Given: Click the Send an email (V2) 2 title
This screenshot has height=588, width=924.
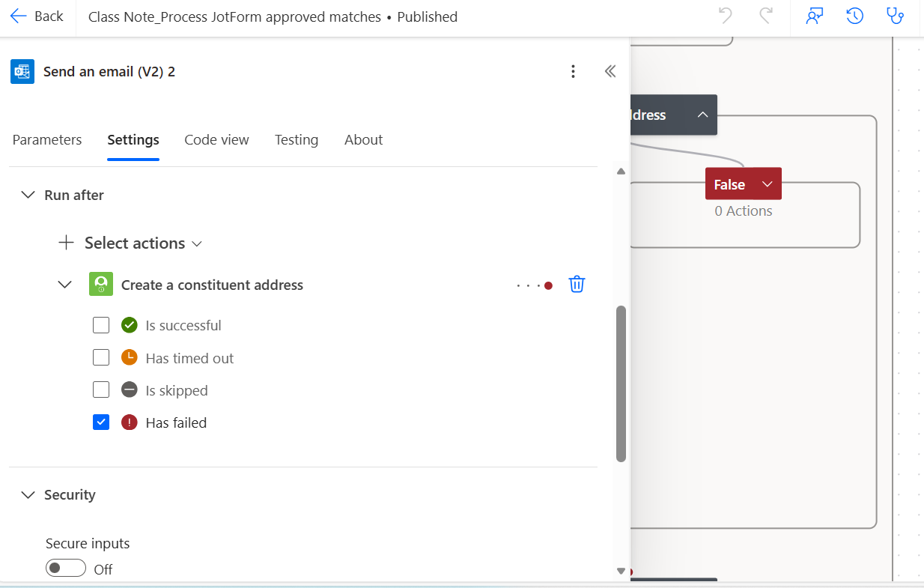Looking at the screenshot, I should coord(109,72).
